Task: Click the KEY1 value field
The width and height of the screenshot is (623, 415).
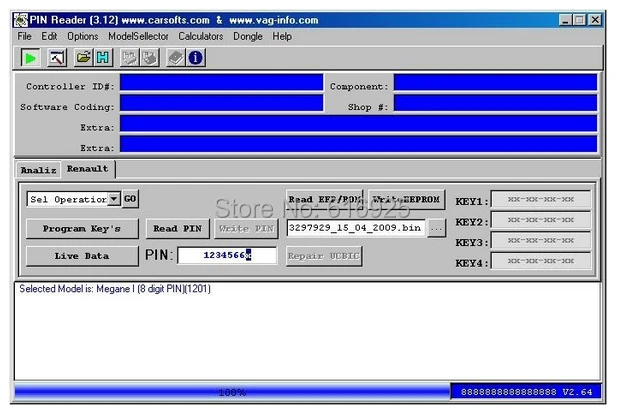Action: click(541, 199)
